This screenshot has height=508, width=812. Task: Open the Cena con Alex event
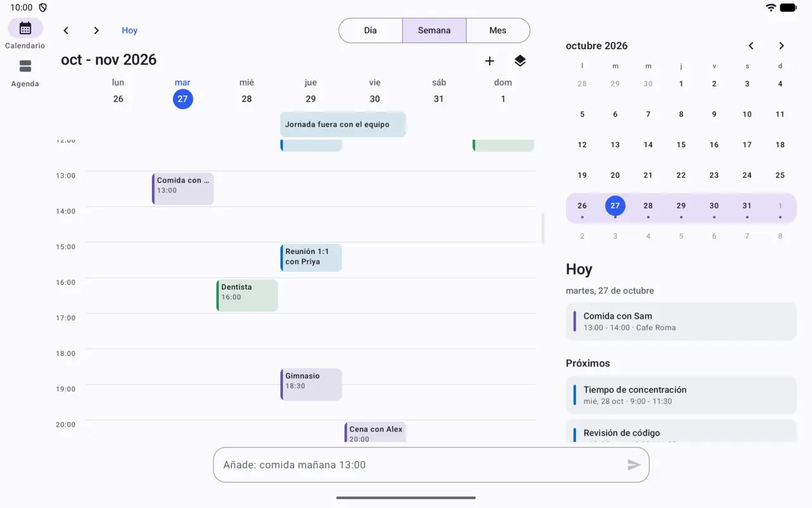click(x=375, y=432)
